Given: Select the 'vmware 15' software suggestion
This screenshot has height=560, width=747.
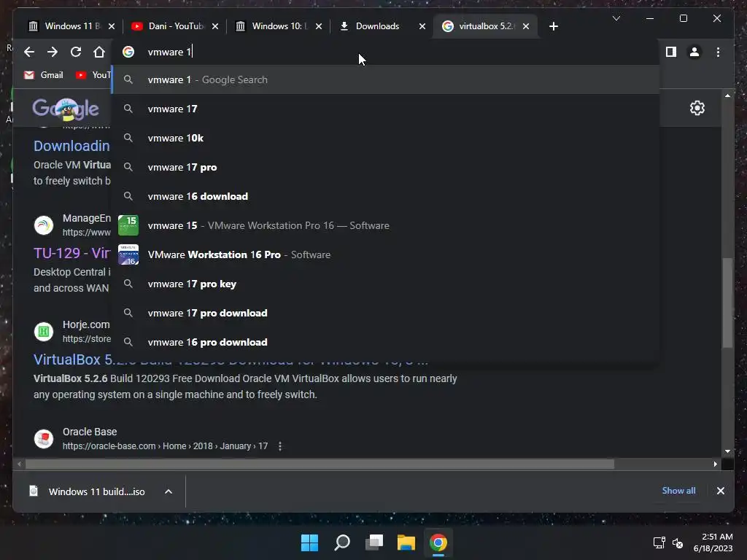Looking at the screenshot, I should point(386,226).
